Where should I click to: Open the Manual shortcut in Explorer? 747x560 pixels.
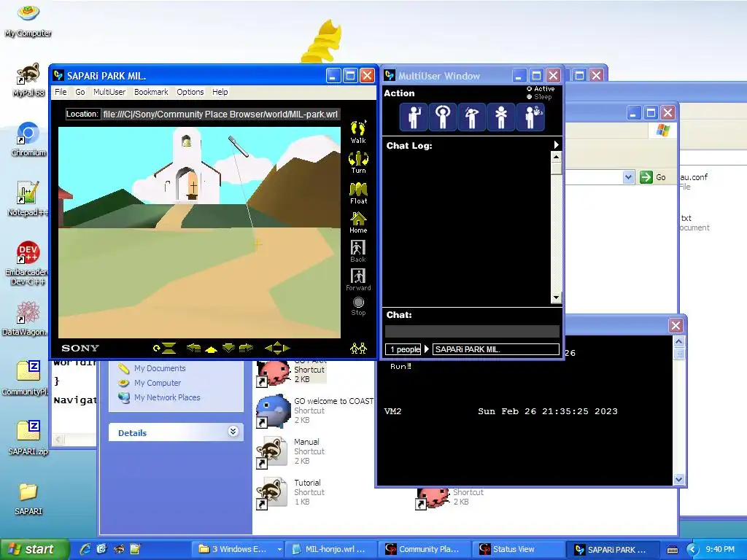tap(290, 451)
